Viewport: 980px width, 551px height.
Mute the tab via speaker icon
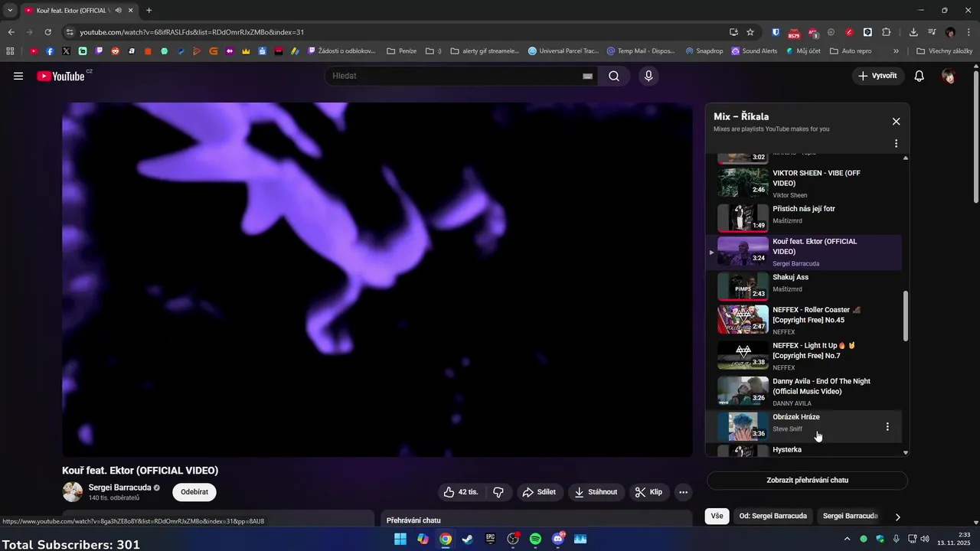118,11
